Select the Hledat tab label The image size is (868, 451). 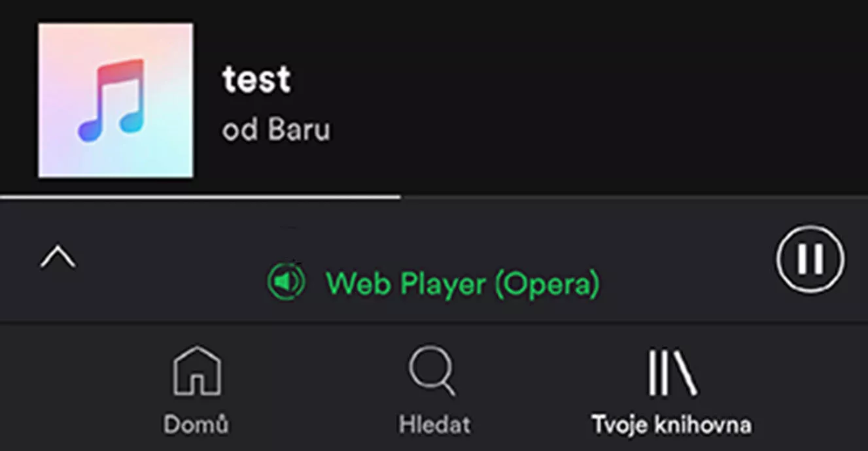[434, 424]
